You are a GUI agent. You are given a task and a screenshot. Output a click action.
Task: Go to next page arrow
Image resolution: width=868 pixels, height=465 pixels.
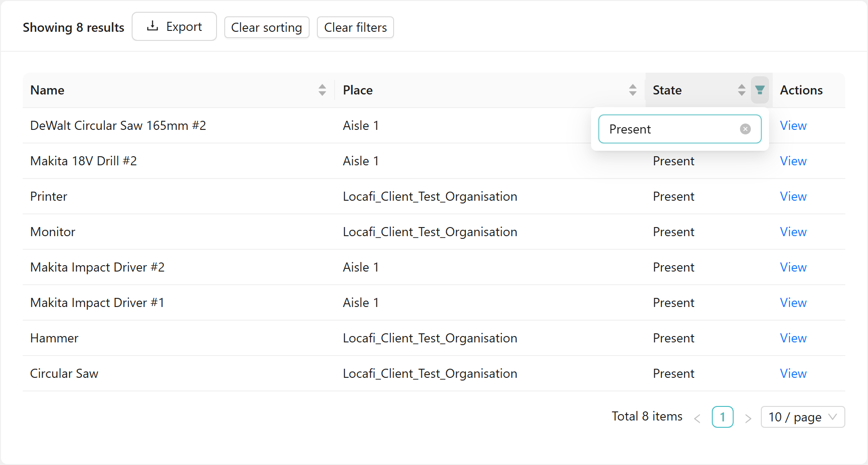click(748, 417)
